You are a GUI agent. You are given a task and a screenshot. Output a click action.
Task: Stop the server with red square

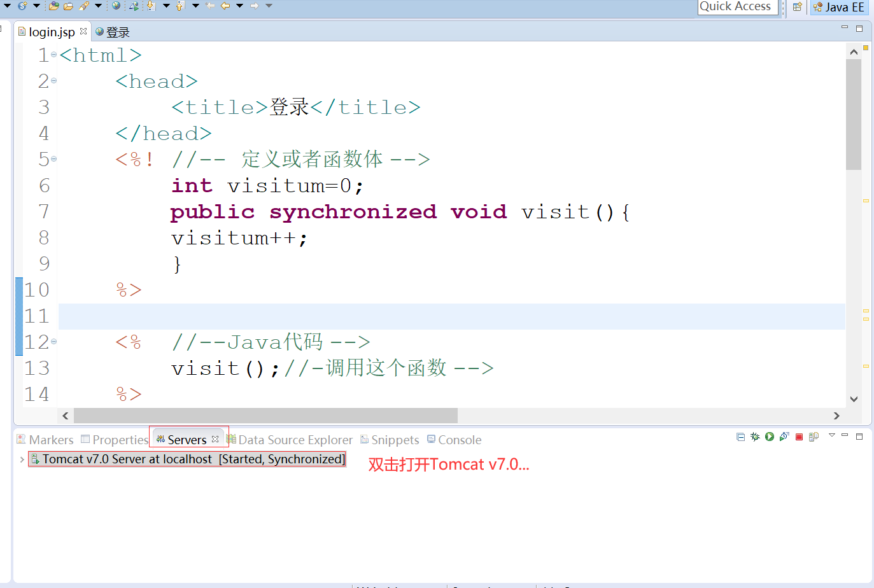tap(799, 437)
